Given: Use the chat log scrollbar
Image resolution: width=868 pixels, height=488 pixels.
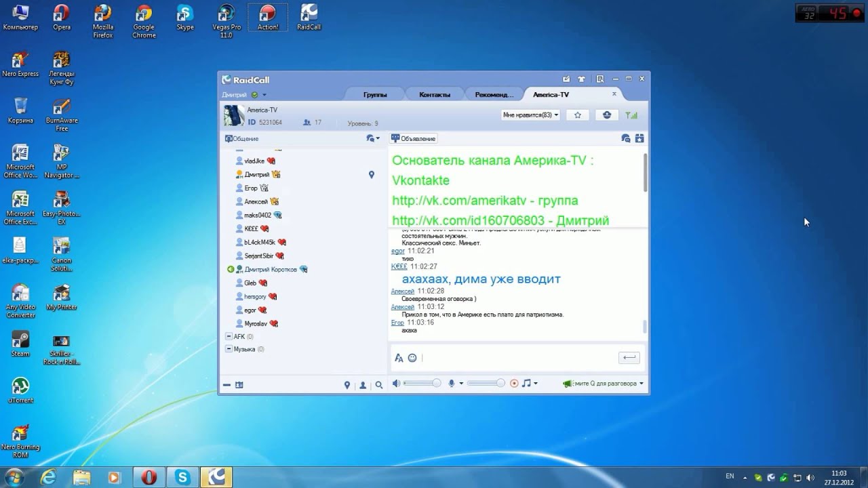Looking at the screenshot, I should [645, 327].
